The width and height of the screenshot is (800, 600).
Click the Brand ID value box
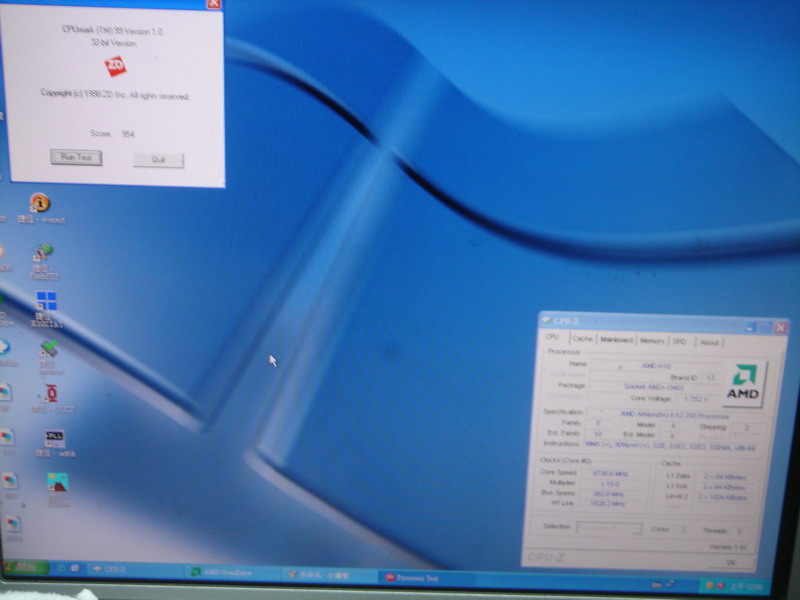pyautogui.click(x=710, y=378)
